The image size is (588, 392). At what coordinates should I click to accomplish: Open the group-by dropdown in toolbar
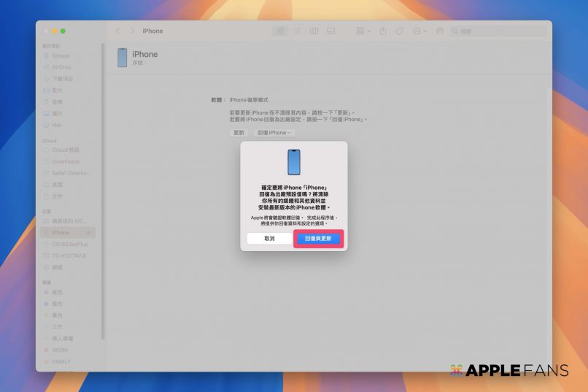pyautogui.click(x=363, y=31)
